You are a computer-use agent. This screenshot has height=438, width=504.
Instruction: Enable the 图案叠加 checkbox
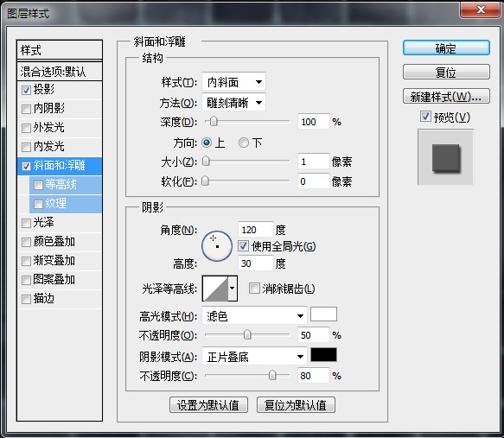click(26, 280)
